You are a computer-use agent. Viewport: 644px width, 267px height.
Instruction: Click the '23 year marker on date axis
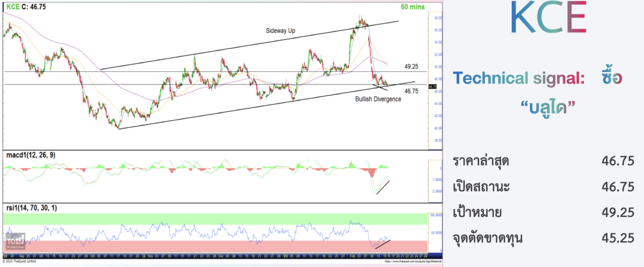click(285, 256)
